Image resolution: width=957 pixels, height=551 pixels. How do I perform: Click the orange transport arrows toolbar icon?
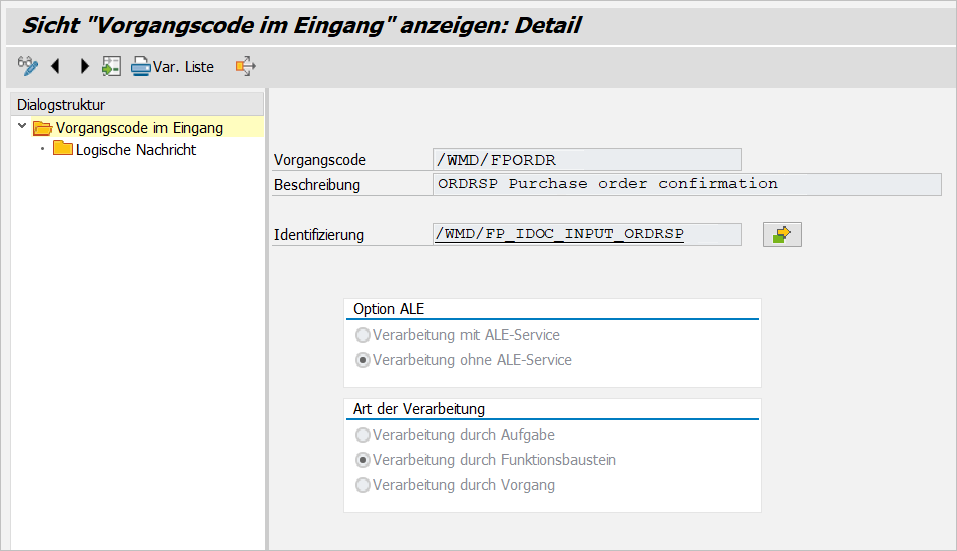[x=245, y=67]
